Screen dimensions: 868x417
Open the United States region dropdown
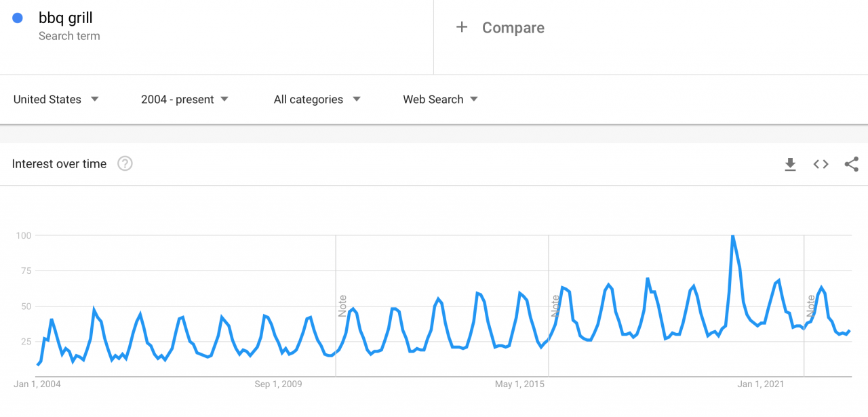56,99
